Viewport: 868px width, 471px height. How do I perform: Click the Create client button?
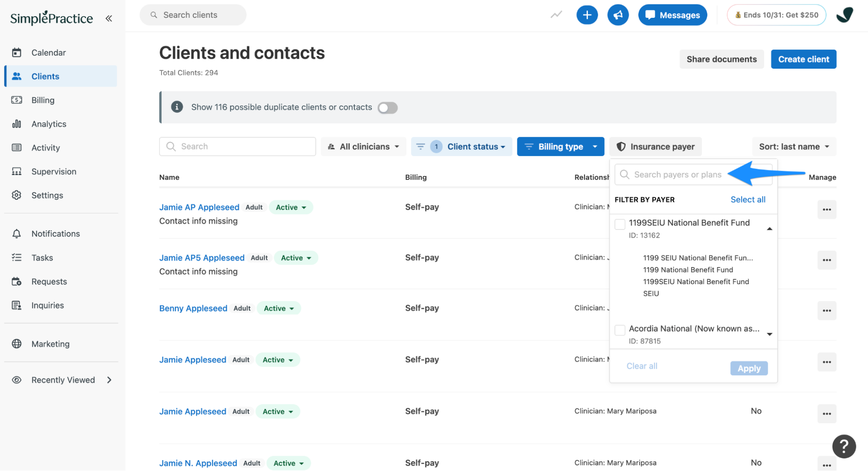click(803, 59)
